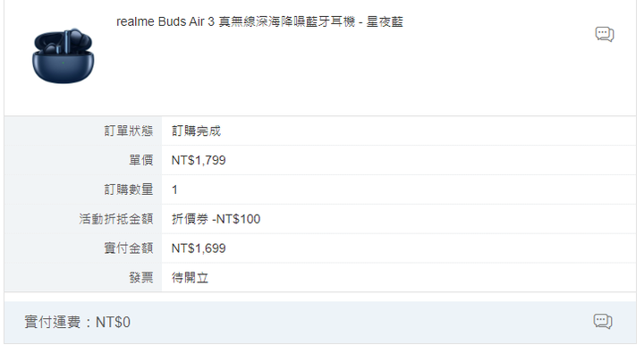Click the paid amount NT$1,699

[x=199, y=248]
